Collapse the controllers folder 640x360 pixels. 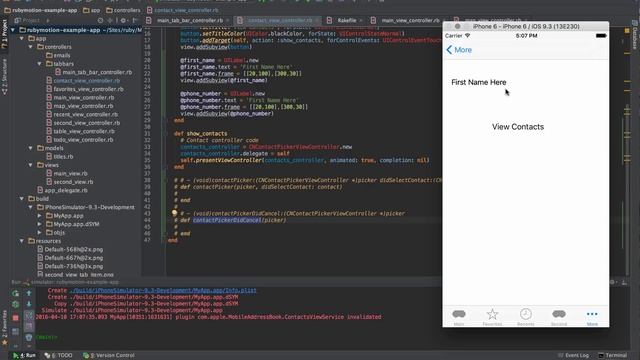[x=31, y=47]
